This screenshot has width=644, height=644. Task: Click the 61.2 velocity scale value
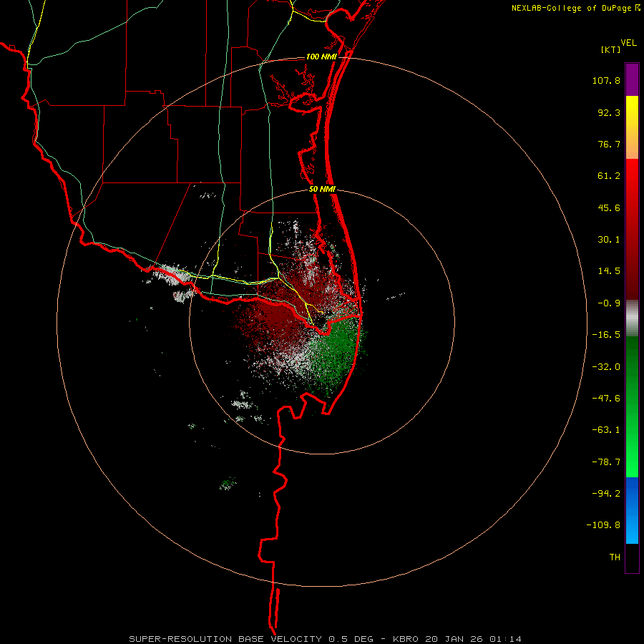click(x=609, y=176)
